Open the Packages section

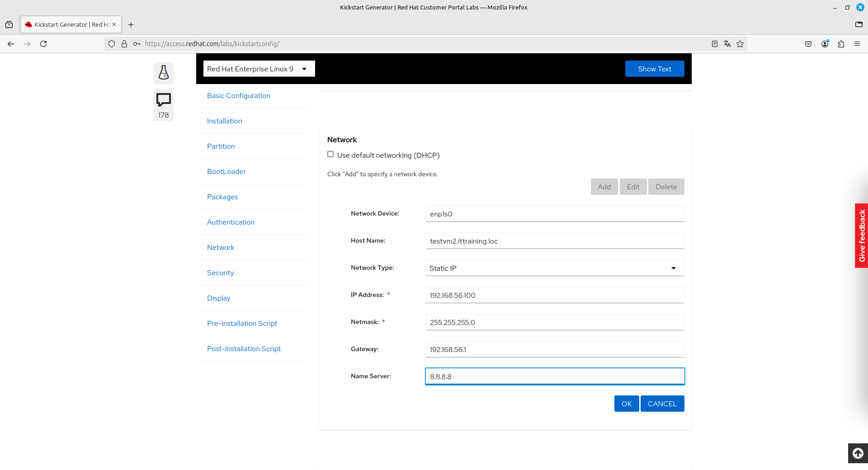tap(222, 197)
